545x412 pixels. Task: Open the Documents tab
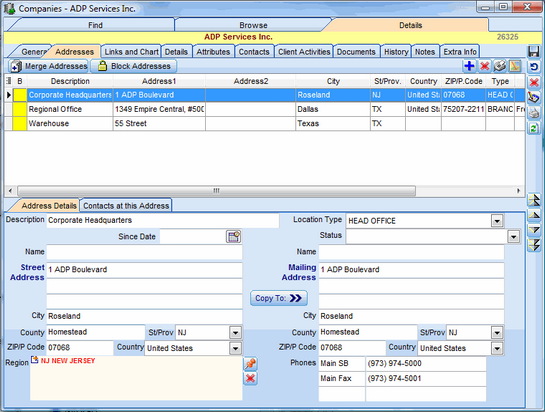pos(356,52)
